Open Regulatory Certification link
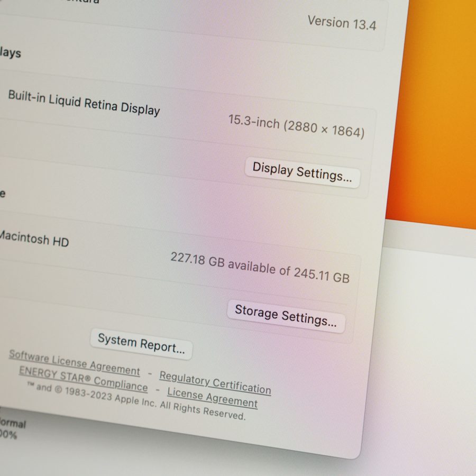Screen dimensions: 476x476 tap(215, 383)
